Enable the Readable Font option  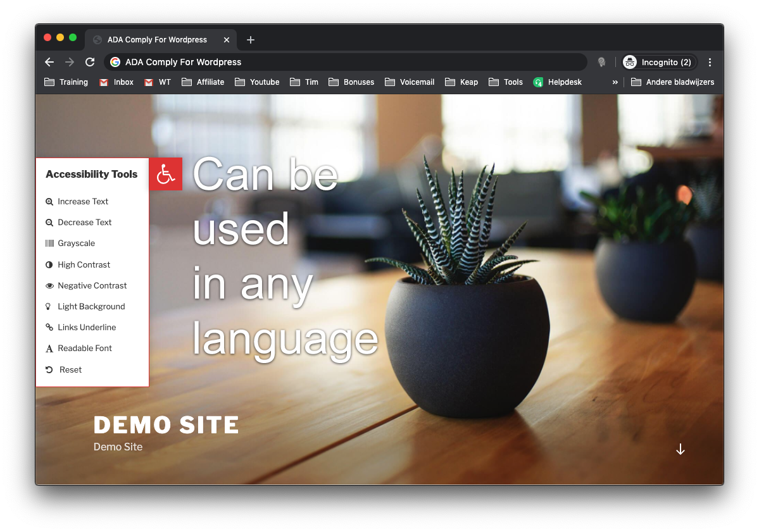point(78,348)
